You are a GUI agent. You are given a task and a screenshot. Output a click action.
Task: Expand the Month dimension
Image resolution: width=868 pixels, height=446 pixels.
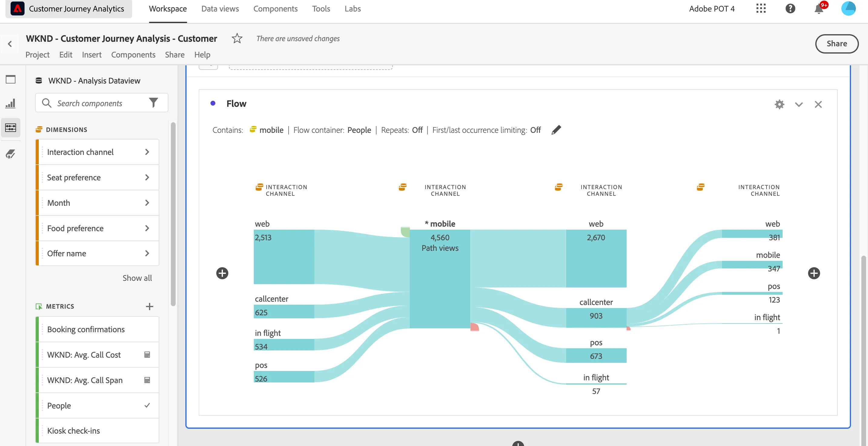[x=147, y=203]
